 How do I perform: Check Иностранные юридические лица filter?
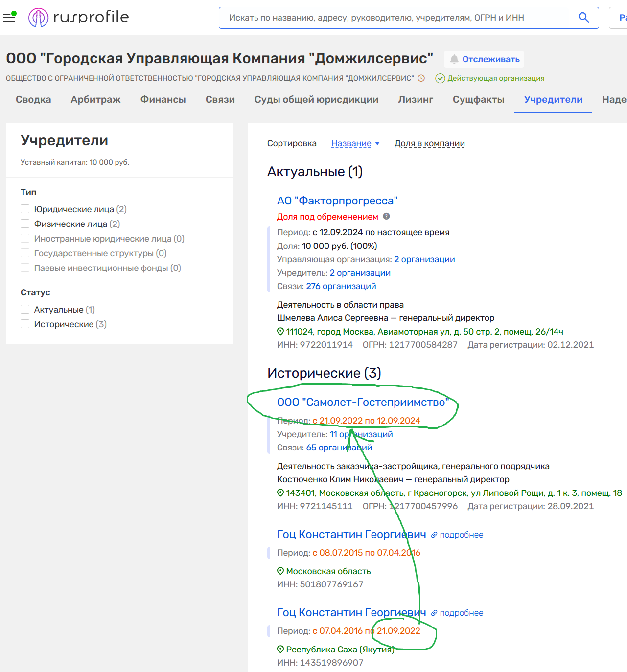tap(25, 238)
